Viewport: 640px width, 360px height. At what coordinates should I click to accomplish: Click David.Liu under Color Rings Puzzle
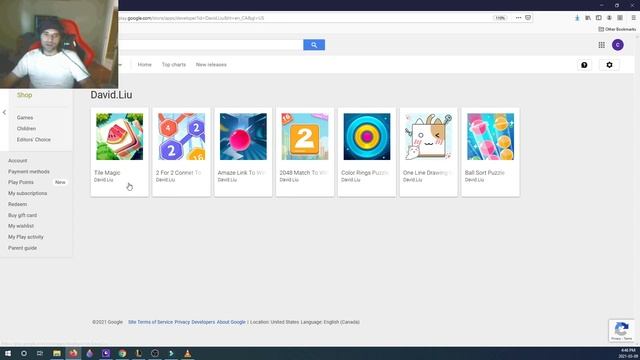(351, 180)
